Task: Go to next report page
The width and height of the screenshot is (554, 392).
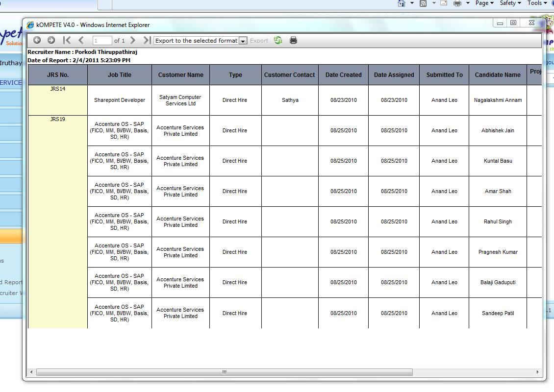Action: pos(133,40)
